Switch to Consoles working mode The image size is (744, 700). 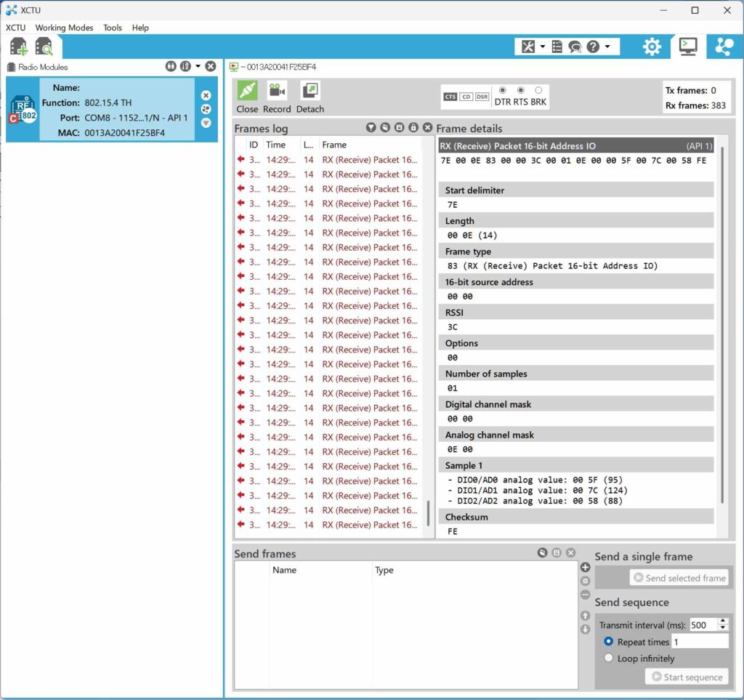(x=688, y=47)
